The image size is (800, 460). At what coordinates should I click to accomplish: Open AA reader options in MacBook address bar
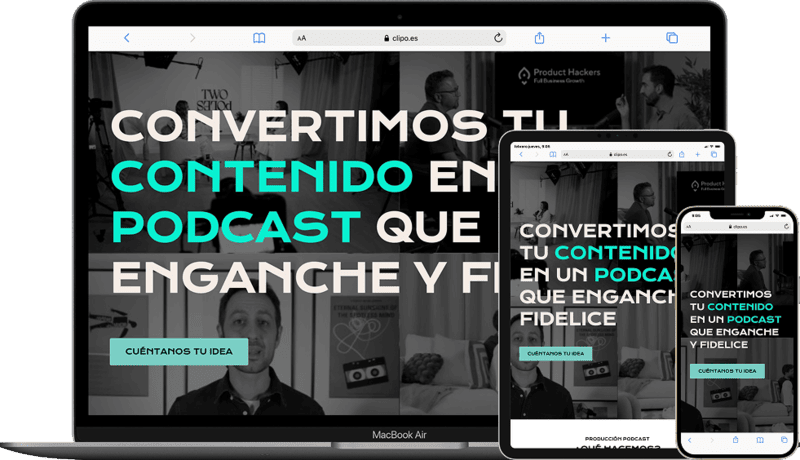pos(302,38)
